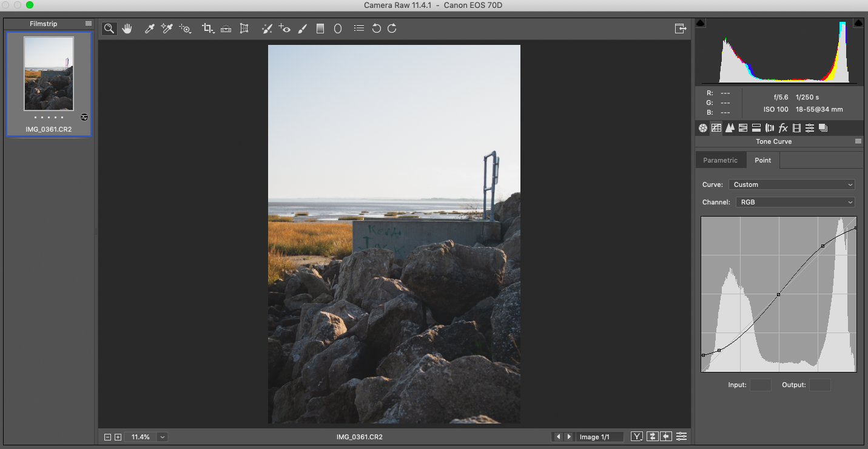Open the Channel RGB dropdown
Viewport: 868px width, 449px height.
click(795, 202)
